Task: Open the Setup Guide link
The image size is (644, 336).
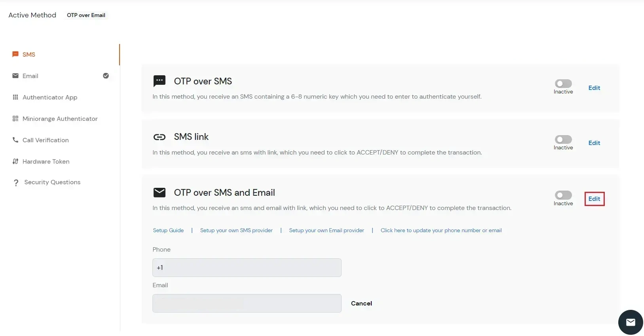Action: point(168,230)
